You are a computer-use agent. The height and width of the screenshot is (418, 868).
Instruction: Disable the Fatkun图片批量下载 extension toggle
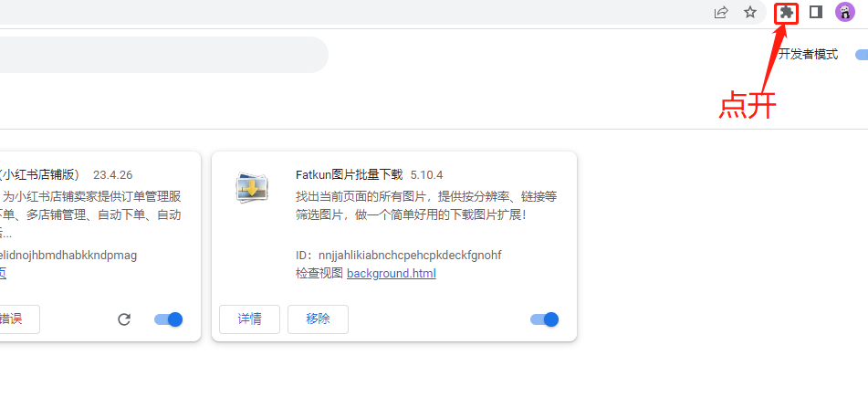544,319
